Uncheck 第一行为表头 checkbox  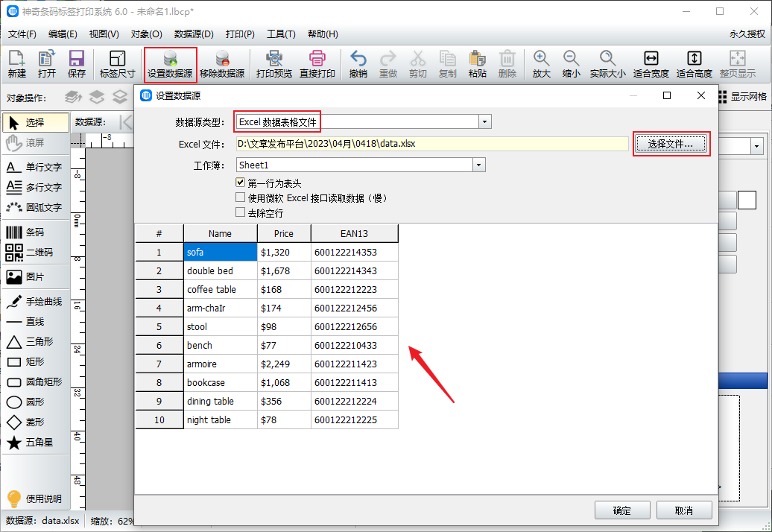point(241,183)
